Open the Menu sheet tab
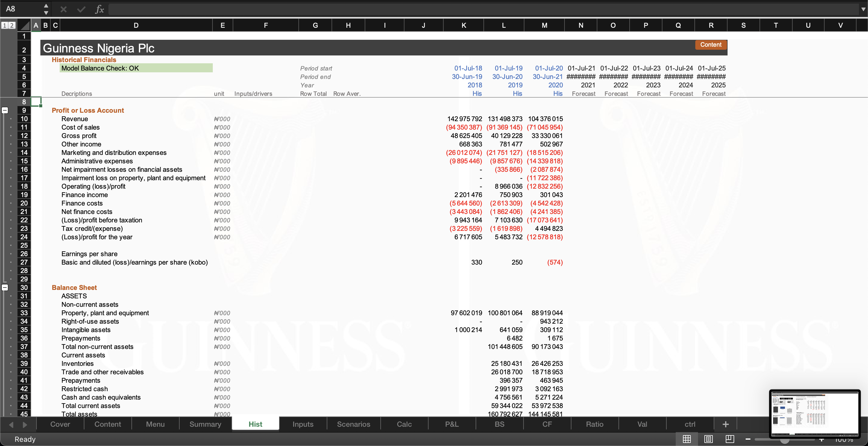Viewport: 868px width, 446px height. (155, 424)
